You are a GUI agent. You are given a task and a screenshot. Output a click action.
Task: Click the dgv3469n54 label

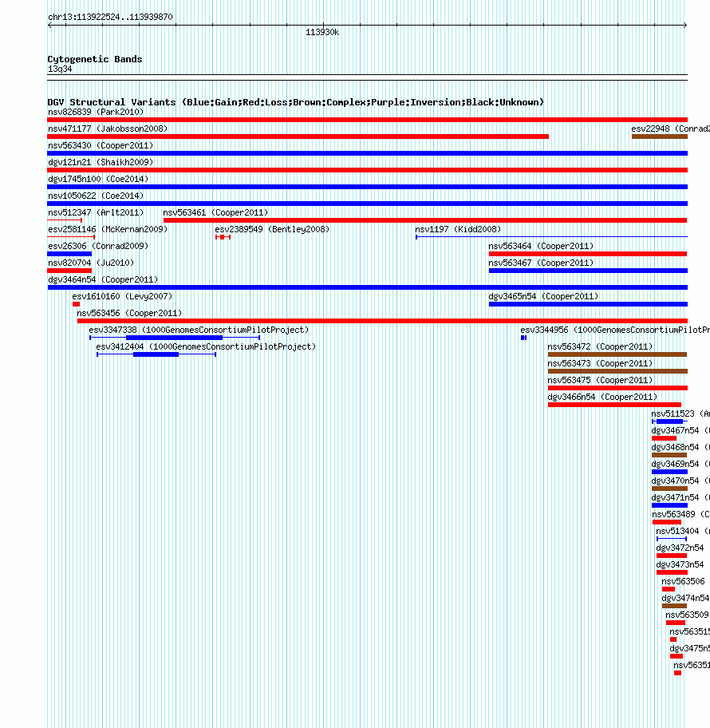tap(680, 463)
